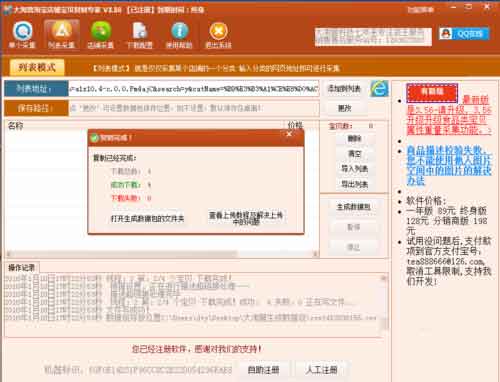Click the 更改 save path button
Screen dimensions: 500x382
344,108
